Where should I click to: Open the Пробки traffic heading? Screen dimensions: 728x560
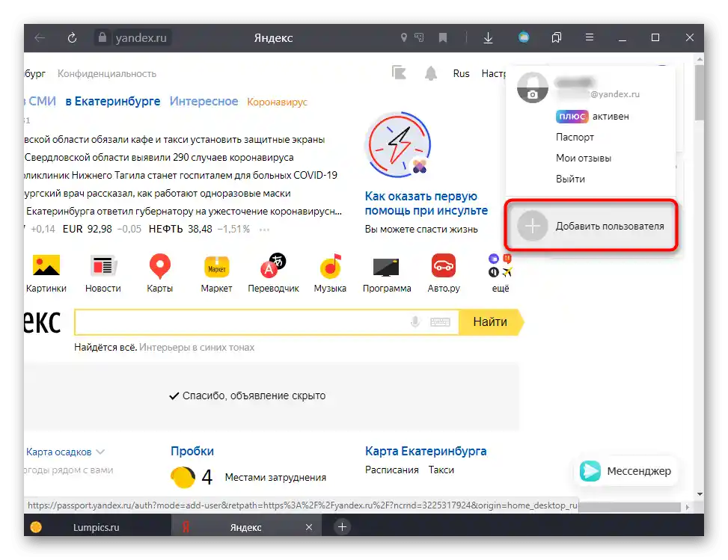192,451
